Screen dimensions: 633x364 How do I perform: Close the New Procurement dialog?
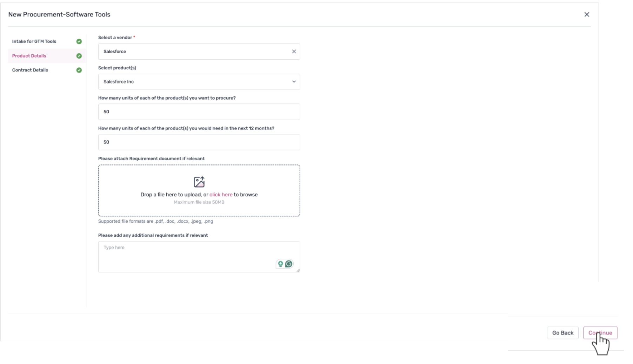coord(587,14)
